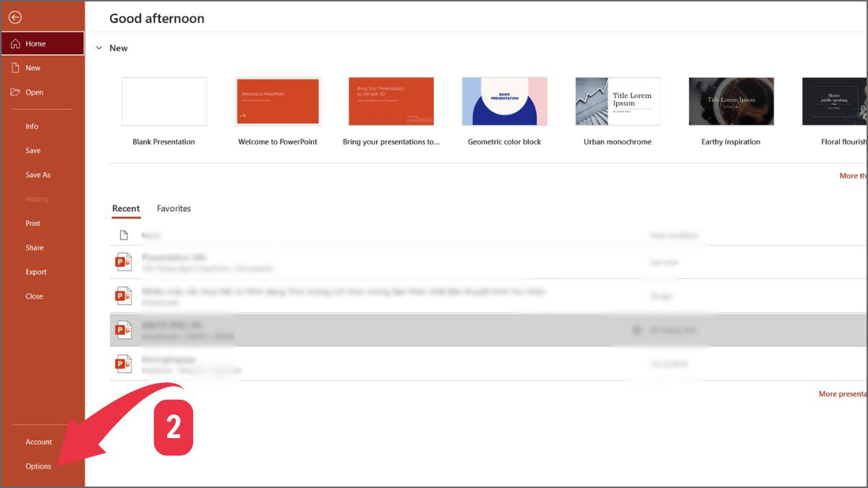The width and height of the screenshot is (868, 488).
Task: Click Export in the sidebar
Action: pyautogui.click(x=35, y=271)
